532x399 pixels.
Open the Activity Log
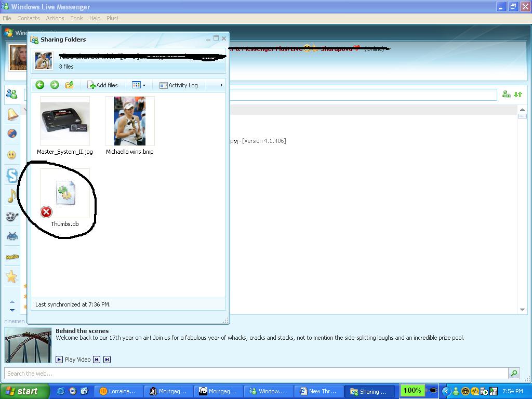[x=179, y=85]
